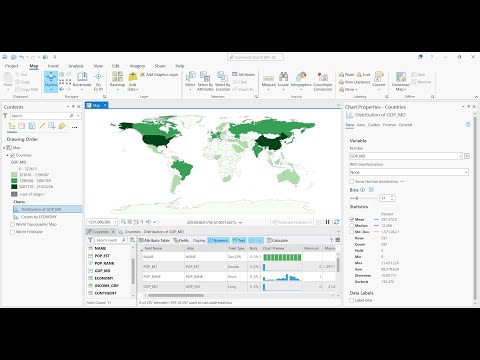Open Select By Attributes
Screen dimensions: 480x360
(205, 81)
